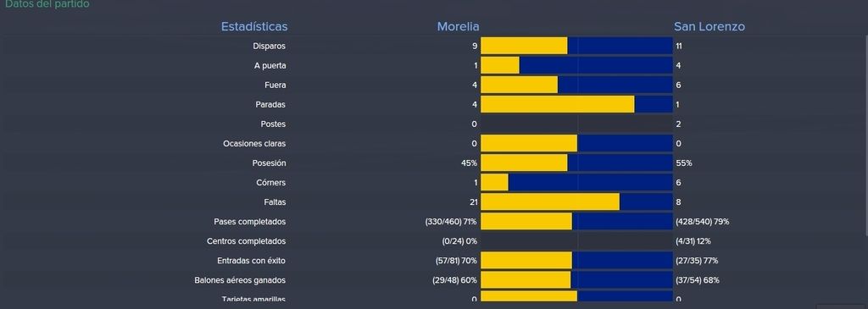Click the Ocasiones claras yellow bar
868x309 pixels.
click(x=529, y=144)
